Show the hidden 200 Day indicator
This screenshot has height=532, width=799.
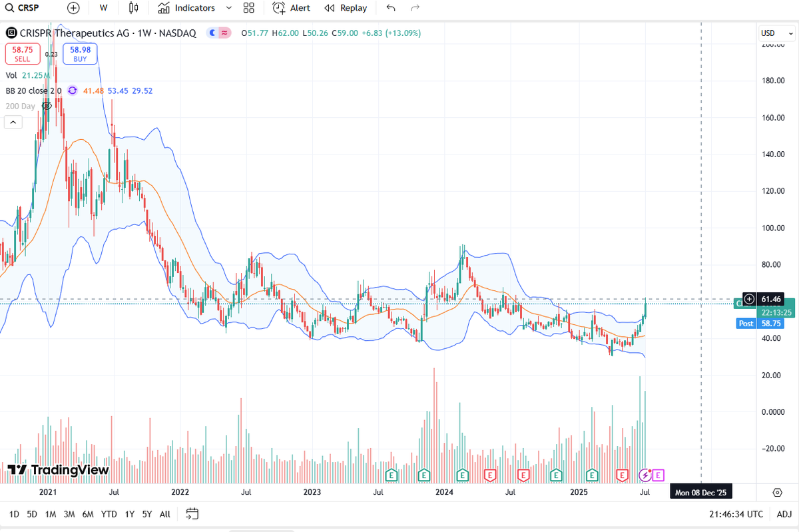[x=47, y=106]
